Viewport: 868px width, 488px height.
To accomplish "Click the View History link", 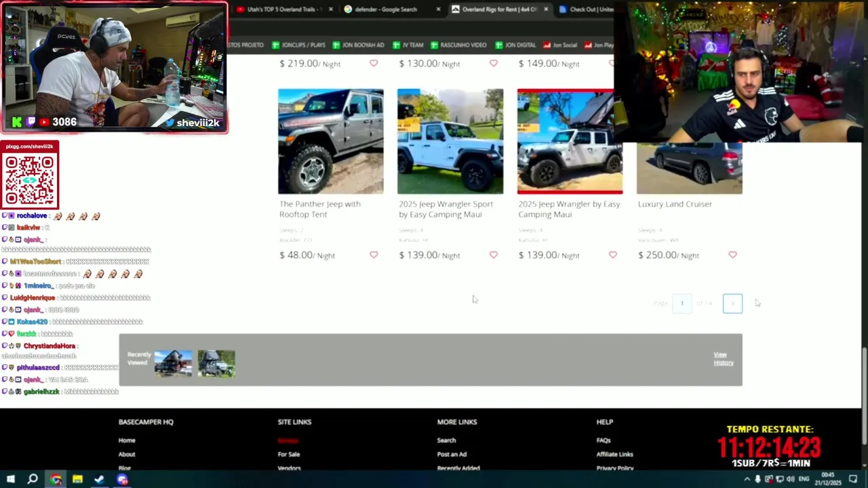I will click(x=724, y=359).
